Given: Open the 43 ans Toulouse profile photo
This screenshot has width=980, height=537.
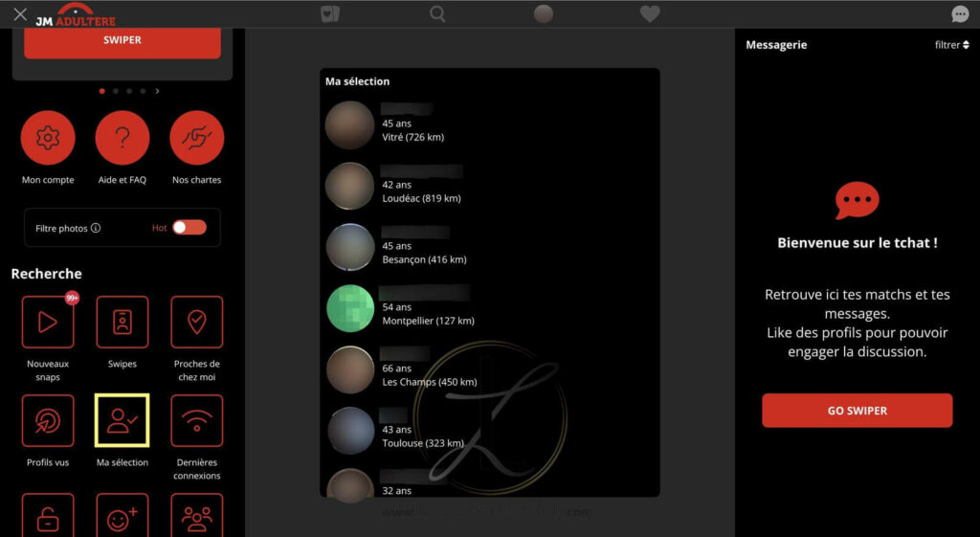Looking at the screenshot, I should tap(350, 432).
